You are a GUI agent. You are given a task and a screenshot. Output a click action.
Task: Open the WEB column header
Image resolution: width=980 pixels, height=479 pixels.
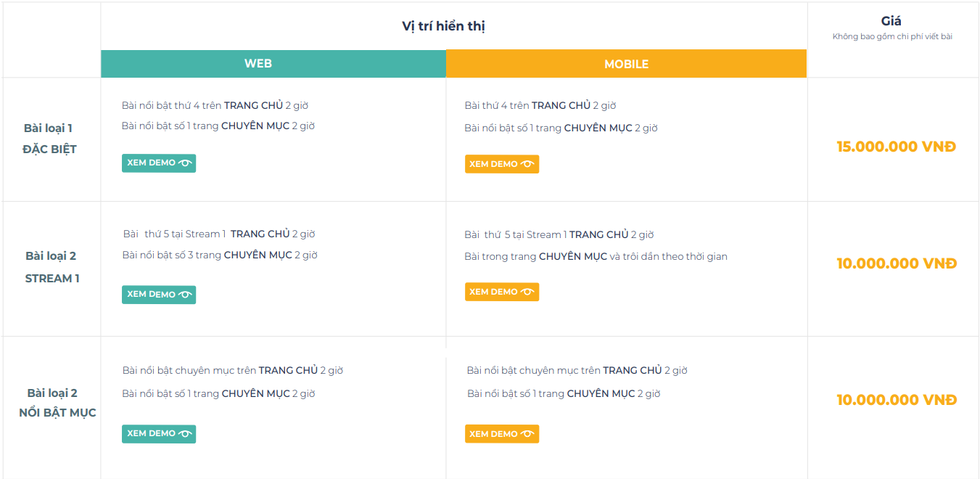pos(258,64)
